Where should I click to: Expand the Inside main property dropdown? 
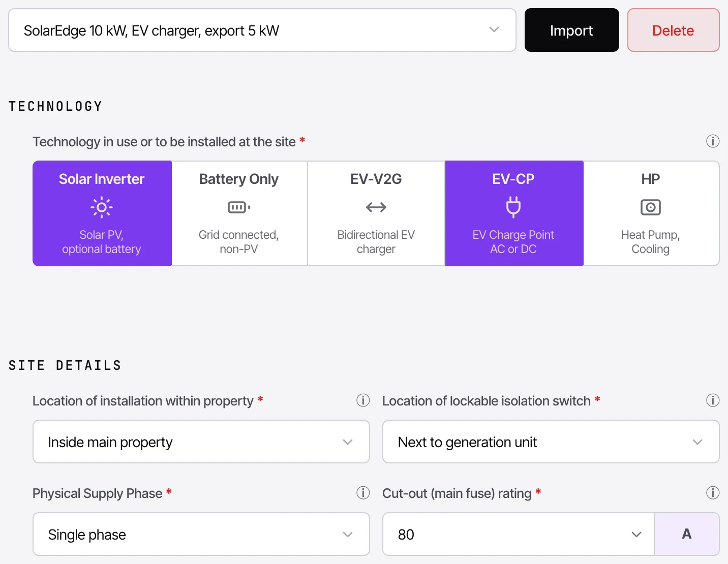click(x=201, y=442)
